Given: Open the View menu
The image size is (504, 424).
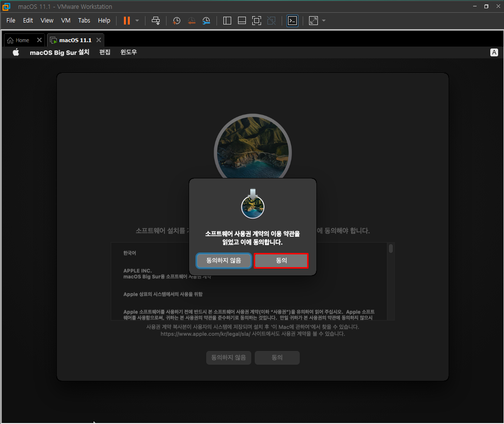Looking at the screenshot, I should [x=47, y=20].
